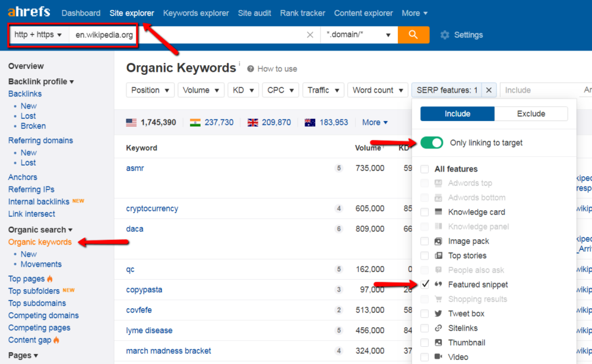Expand the Volume filter dropdown
This screenshot has height=364, width=592.
(x=201, y=90)
